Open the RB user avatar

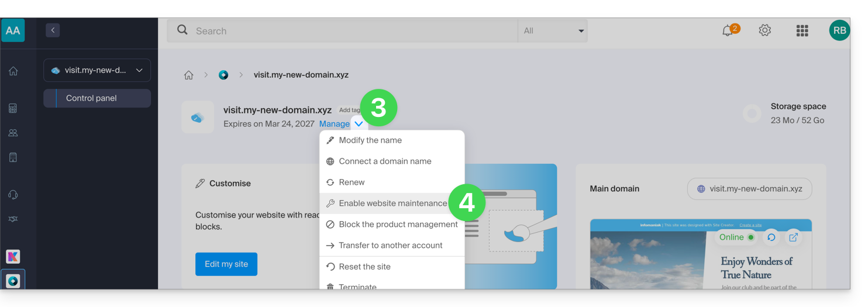pos(839,30)
